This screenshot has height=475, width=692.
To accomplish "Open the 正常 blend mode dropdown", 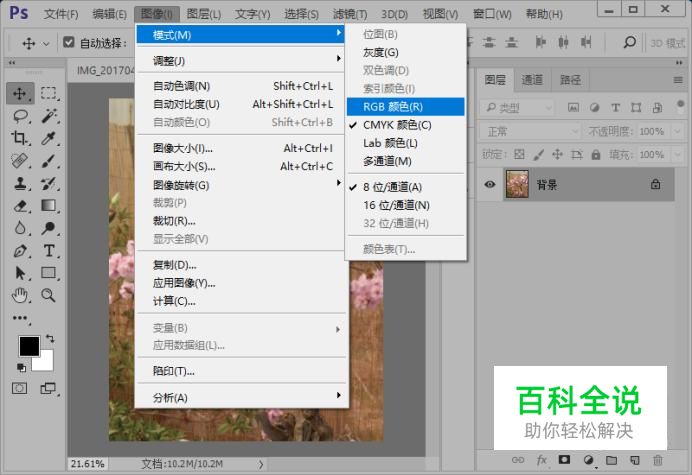I will click(530, 132).
